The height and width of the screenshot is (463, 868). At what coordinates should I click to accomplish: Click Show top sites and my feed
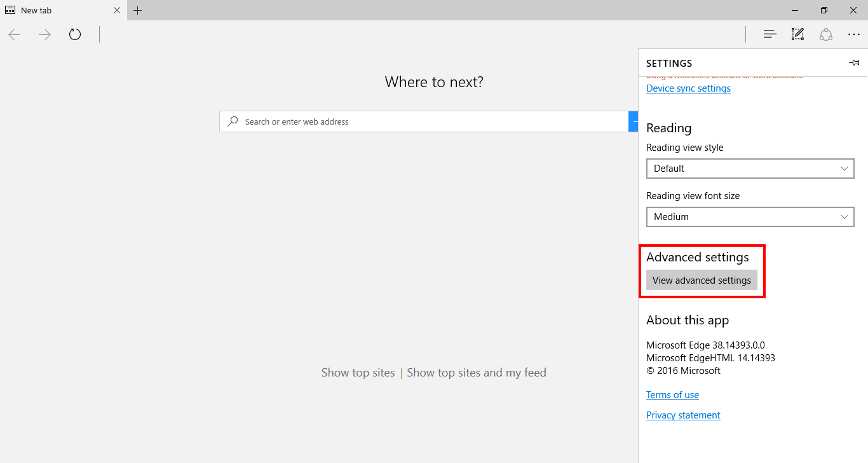477,373
